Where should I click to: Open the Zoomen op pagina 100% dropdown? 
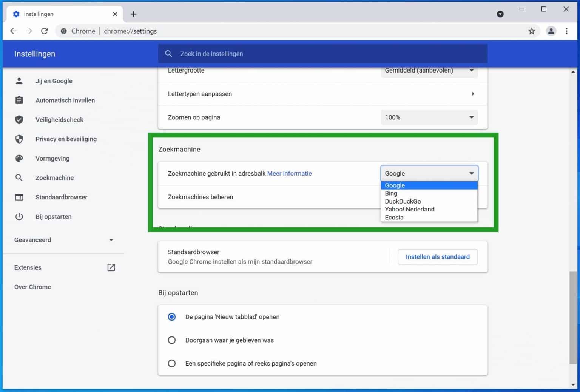coord(429,117)
